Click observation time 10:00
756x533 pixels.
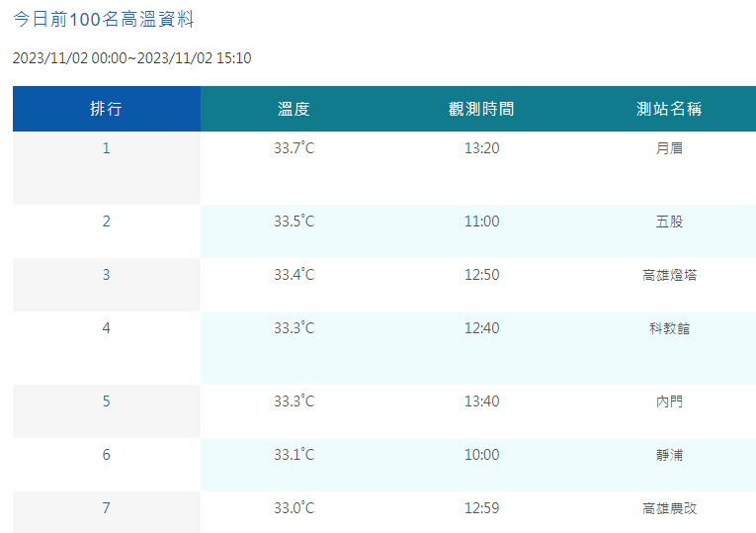(481, 455)
